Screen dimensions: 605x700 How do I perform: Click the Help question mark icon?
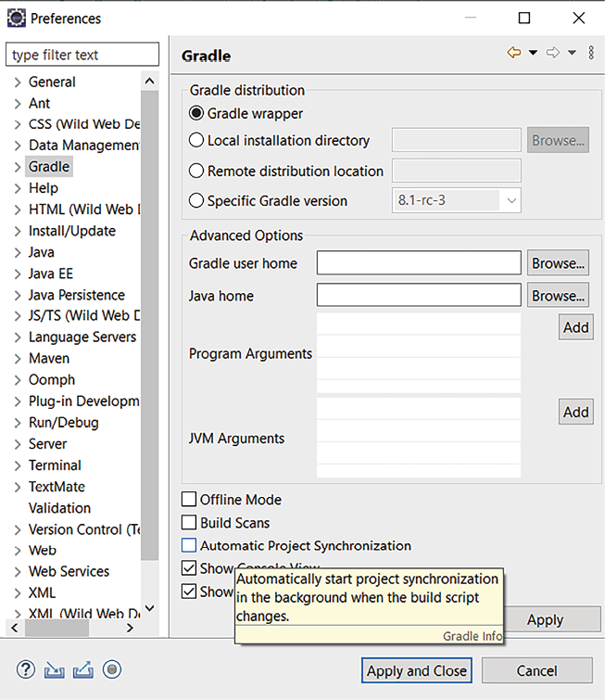click(25, 669)
